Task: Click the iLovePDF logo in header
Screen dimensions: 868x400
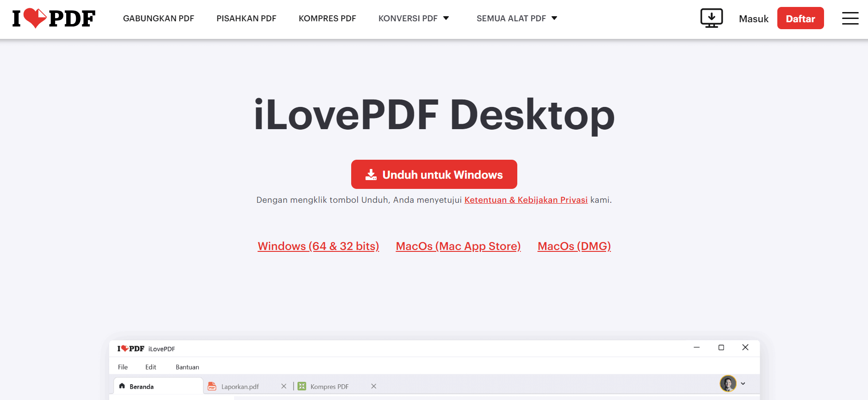Action: click(54, 19)
